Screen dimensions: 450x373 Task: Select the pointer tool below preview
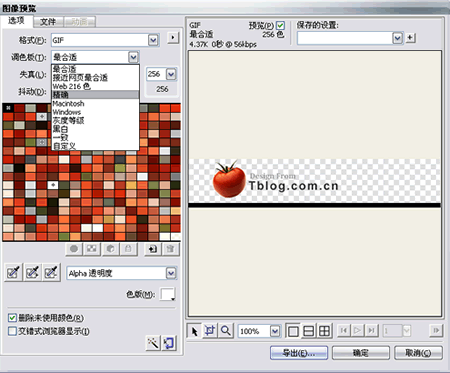click(x=194, y=331)
